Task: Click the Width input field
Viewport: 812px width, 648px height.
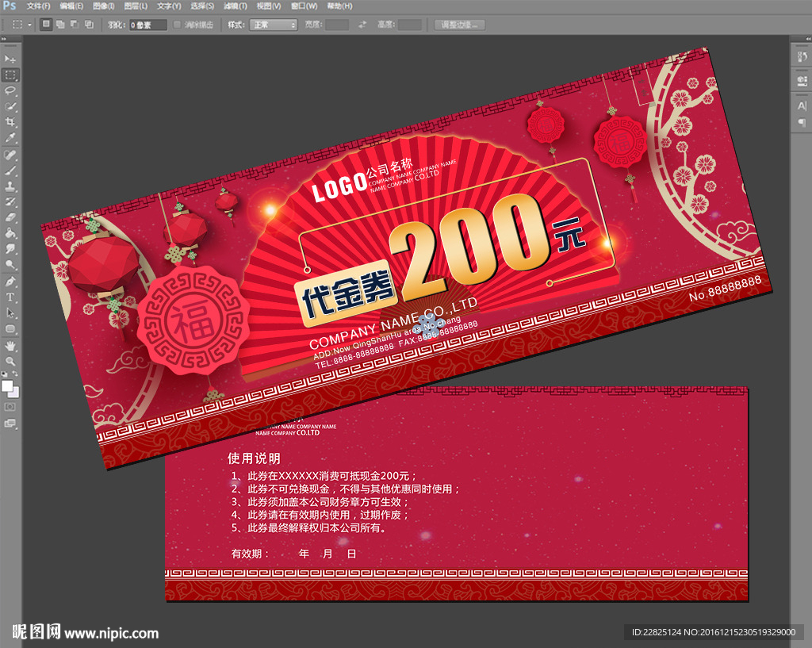Action: coord(336,25)
